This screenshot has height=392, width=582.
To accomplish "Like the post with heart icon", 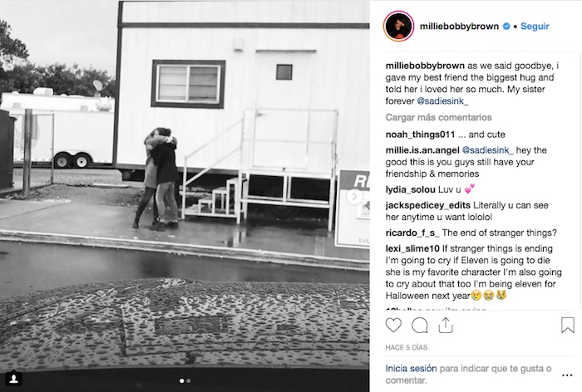I will [393, 326].
